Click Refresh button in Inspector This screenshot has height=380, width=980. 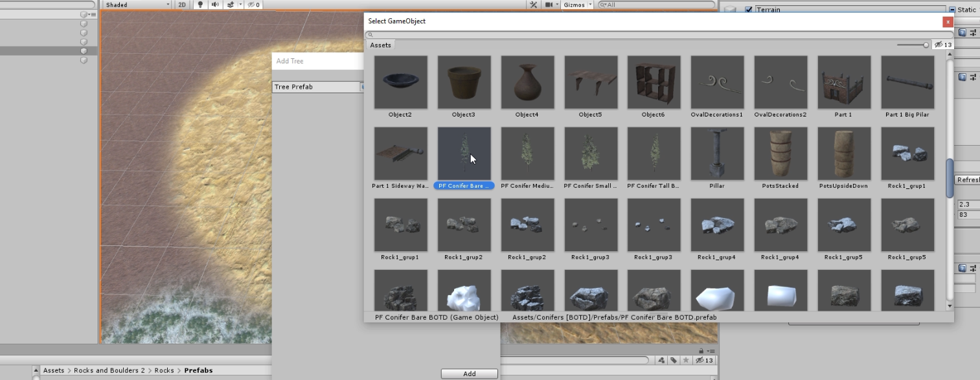(x=968, y=180)
